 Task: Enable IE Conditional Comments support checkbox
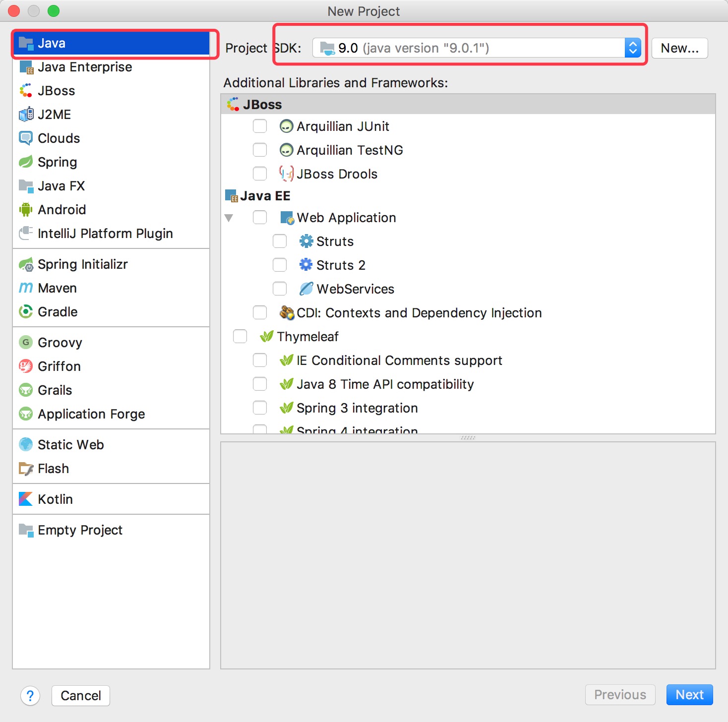[260, 361]
